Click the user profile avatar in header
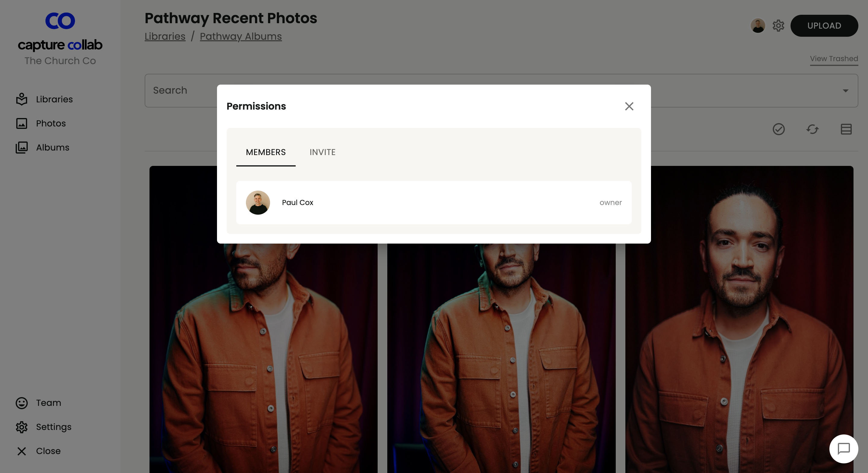This screenshot has width=868, height=473. [x=758, y=26]
